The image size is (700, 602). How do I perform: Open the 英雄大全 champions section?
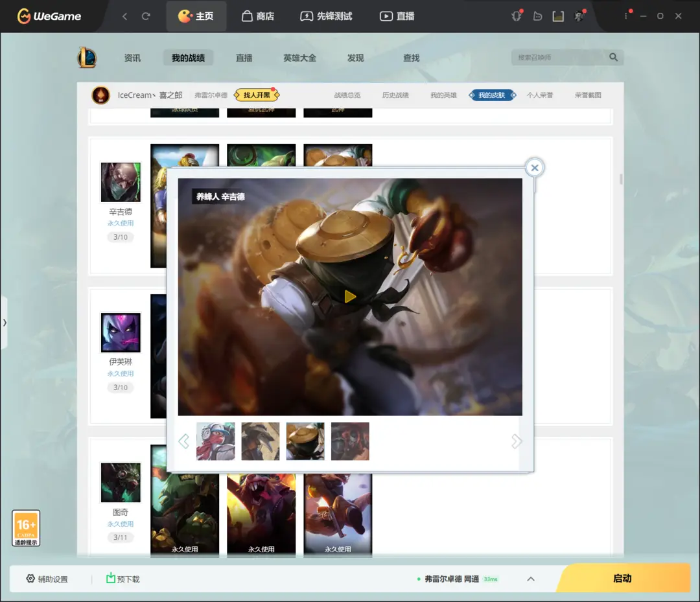299,58
